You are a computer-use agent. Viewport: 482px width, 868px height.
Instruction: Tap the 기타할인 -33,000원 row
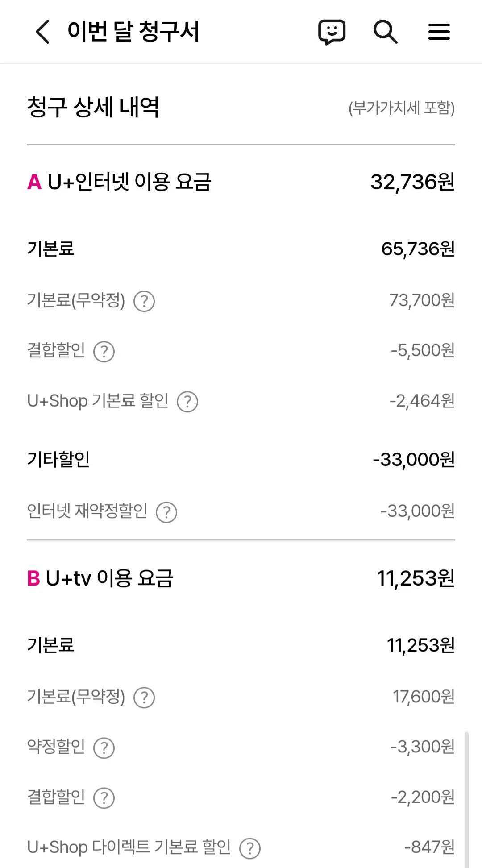click(x=241, y=460)
